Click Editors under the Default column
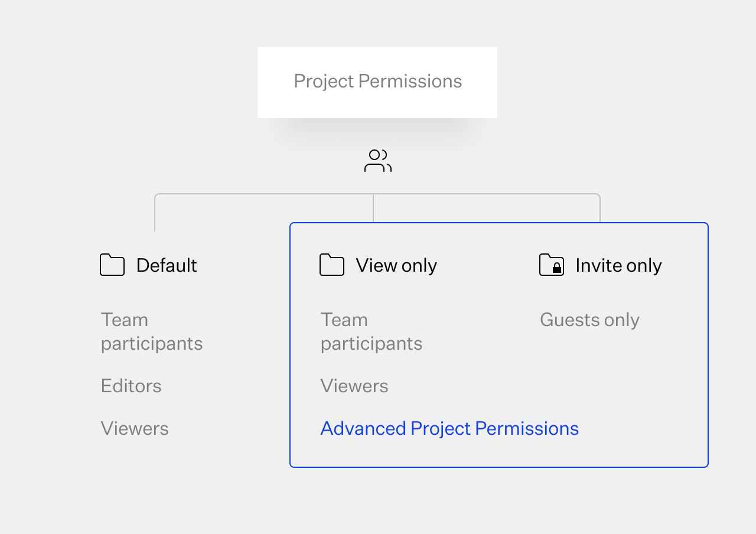The width and height of the screenshot is (756, 534). (131, 386)
